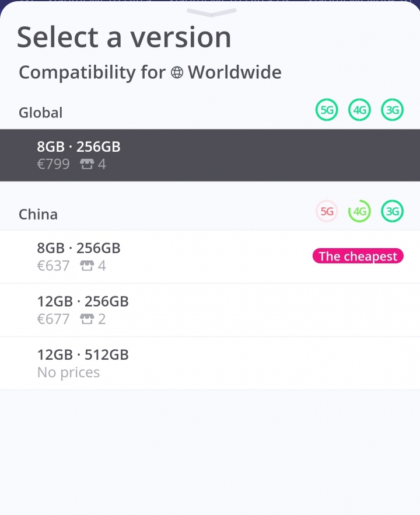
Task: Select the China 12GB · 512GB version
Action: (x=210, y=363)
